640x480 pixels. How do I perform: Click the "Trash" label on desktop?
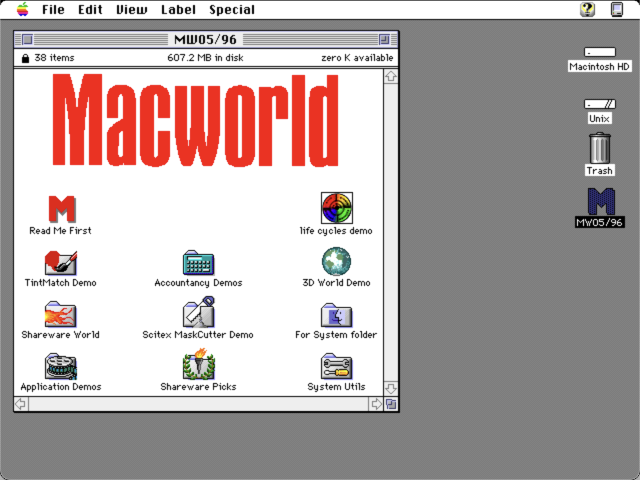pos(600,171)
